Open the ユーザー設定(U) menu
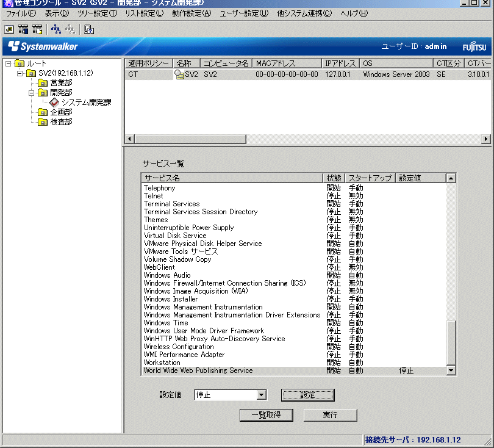This screenshot has height=448, width=494. (244, 13)
